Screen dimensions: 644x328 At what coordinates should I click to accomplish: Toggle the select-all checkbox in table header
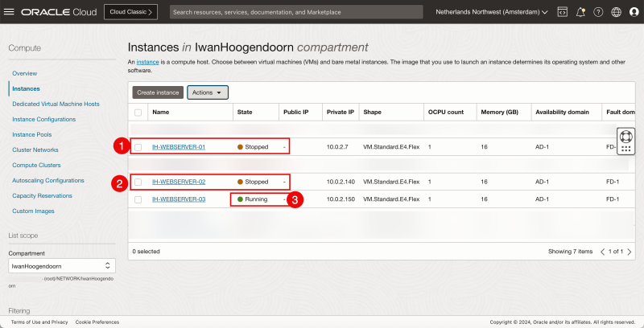coord(138,113)
